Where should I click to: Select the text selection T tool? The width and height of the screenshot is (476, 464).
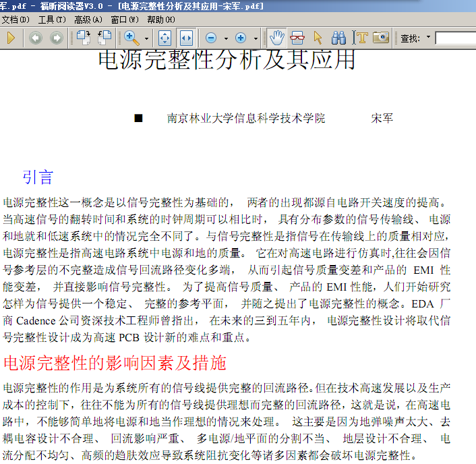click(x=360, y=38)
